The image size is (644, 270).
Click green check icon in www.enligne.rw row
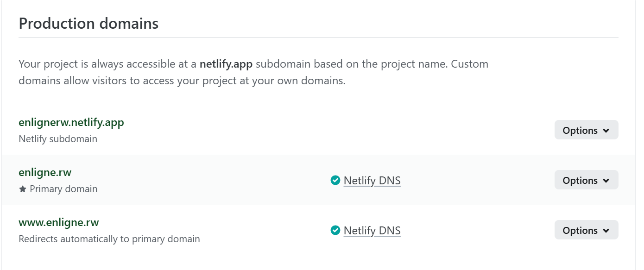(335, 230)
